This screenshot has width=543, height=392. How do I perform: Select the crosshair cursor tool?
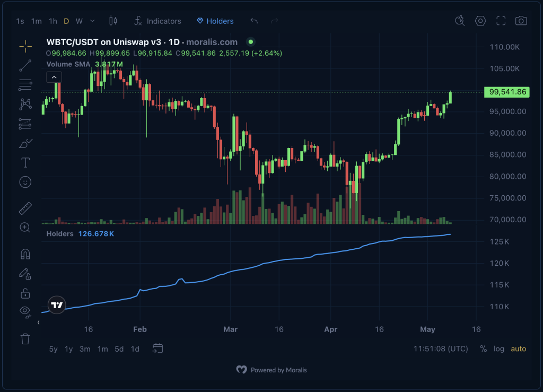click(x=25, y=46)
